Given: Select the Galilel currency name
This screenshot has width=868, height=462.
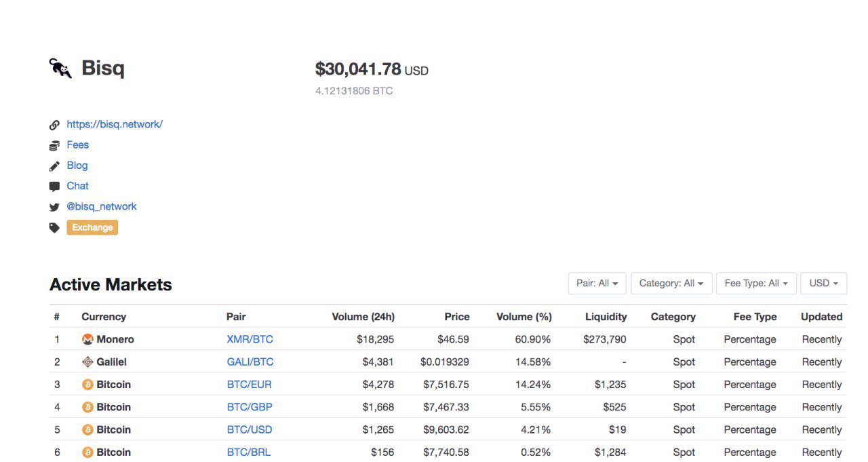Looking at the screenshot, I should [x=112, y=362].
